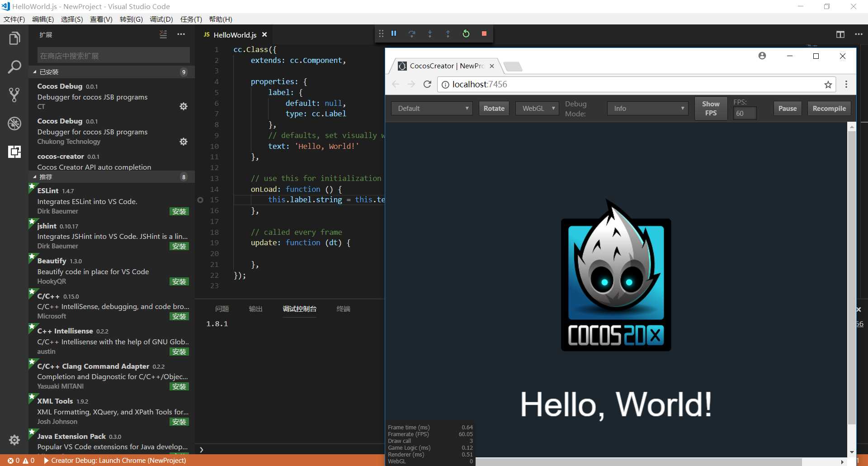Collapse the installed extensions section
This screenshot has width=868, height=466.
pyautogui.click(x=111, y=72)
